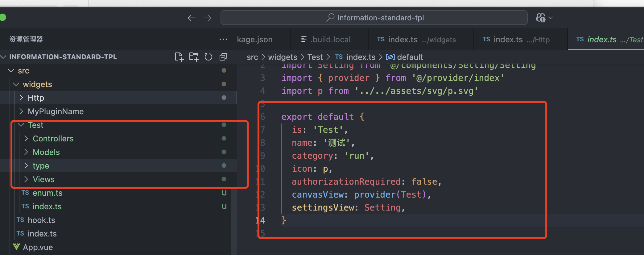This screenshot has height=255, width=644.
Task: Open enum.ts in the file tree
Action: pyautogui.click(x=47, y=193)
